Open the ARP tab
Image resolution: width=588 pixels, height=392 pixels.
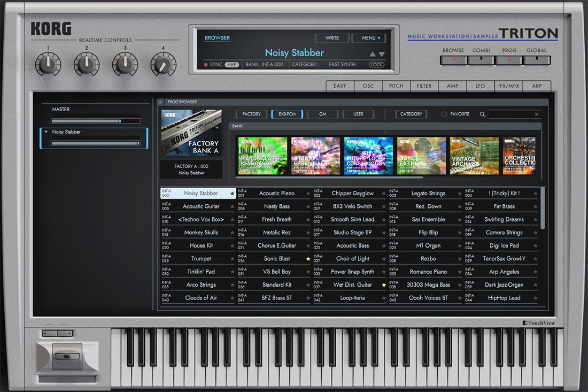point(537,86)
